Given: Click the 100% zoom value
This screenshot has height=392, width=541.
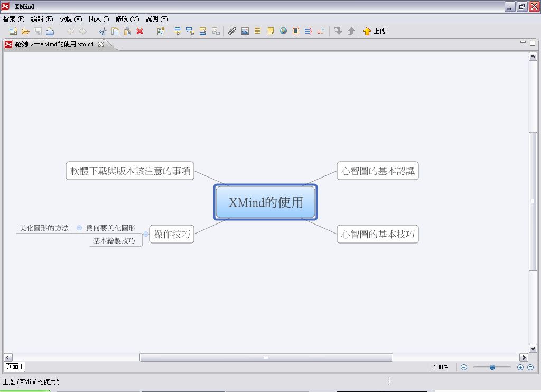Looking at the screenshot, I should (x=441, y=367).
